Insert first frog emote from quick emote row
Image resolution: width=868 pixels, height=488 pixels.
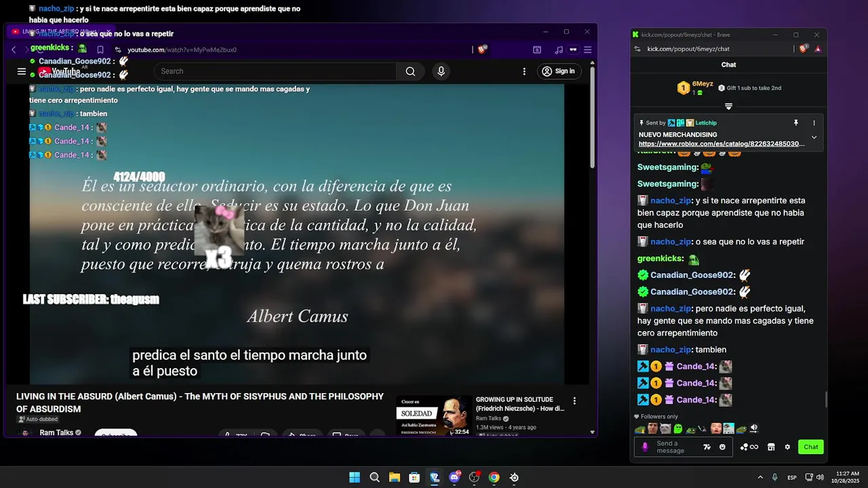640,429
